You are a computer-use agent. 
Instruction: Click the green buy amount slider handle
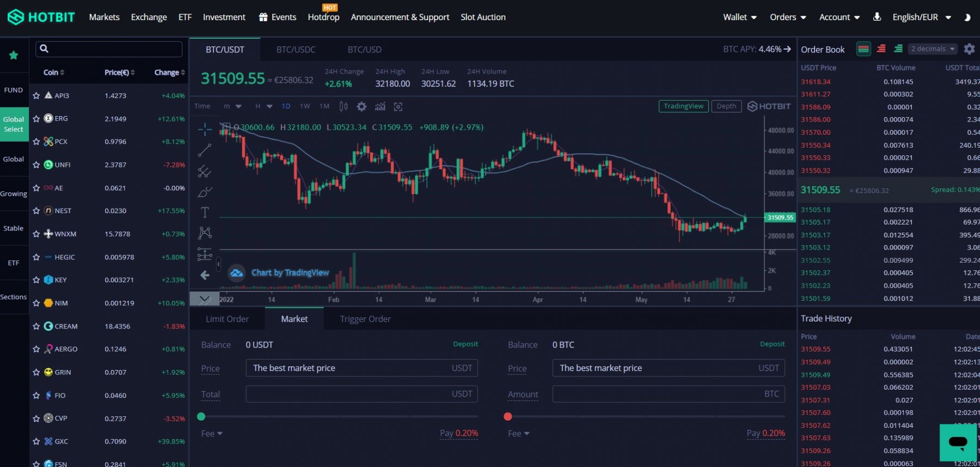click(201, 417)
